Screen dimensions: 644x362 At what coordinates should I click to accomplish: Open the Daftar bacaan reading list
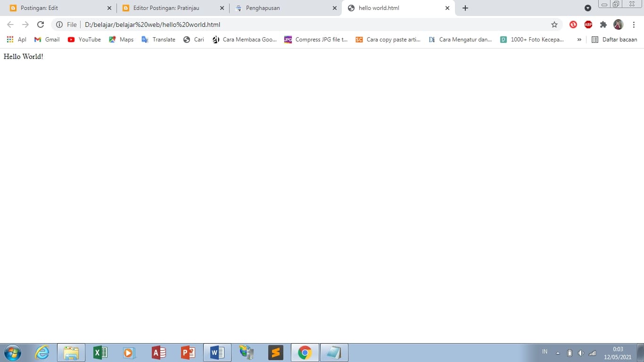pyautogui.click(x=614, y=40)
